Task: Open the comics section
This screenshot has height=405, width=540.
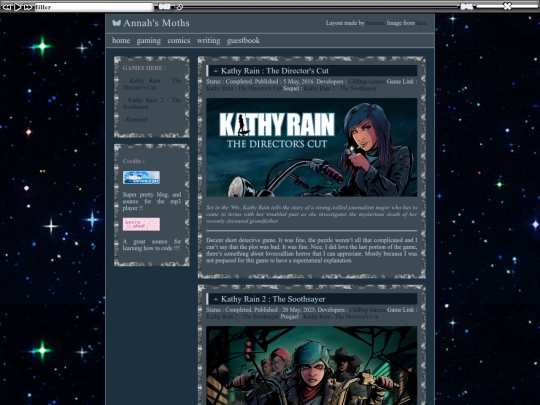Action: [x=179, y=40]
